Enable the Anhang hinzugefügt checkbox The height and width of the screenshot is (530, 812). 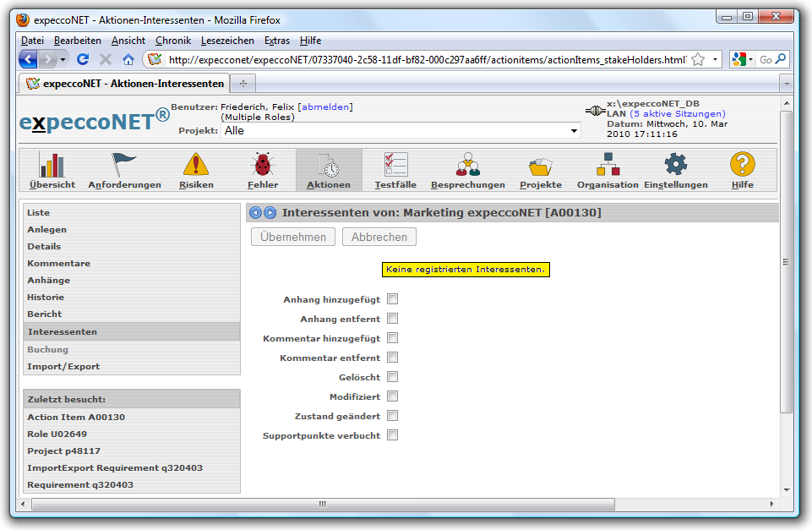(x=392, y=299)
